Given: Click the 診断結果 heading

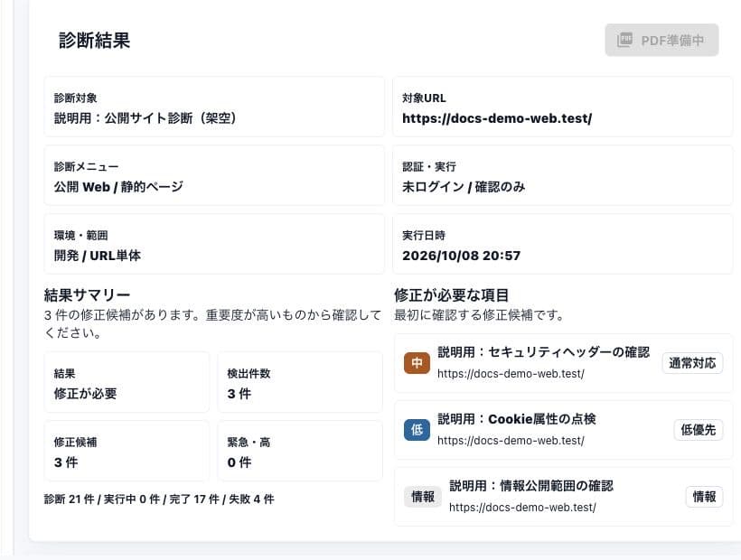Looking at the screenshot, I should point(95,41).
